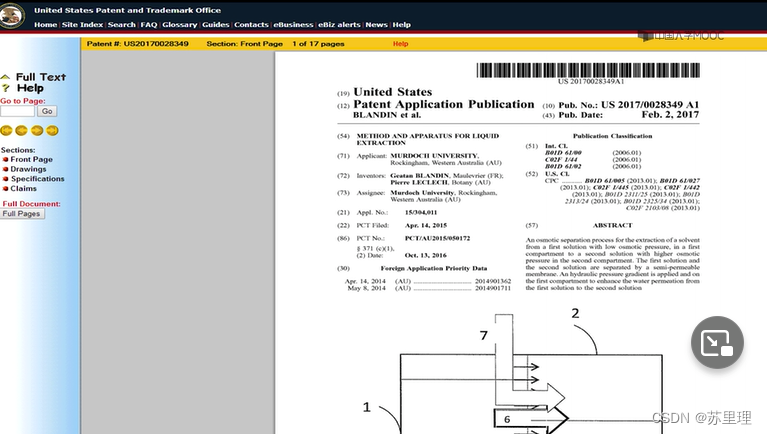
Task: Click the title 'METHOD AND APPARATUS FOR LIQUID EXTRACTION'
Action: [428, 139]
